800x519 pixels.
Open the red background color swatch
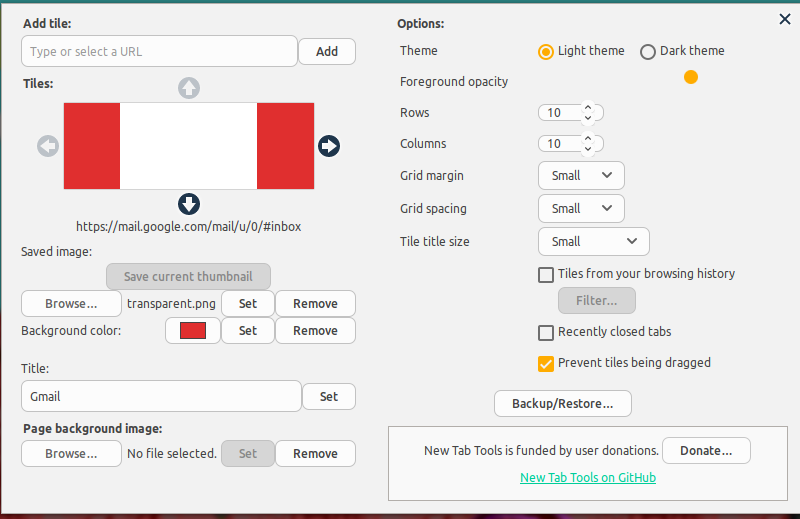193,331
